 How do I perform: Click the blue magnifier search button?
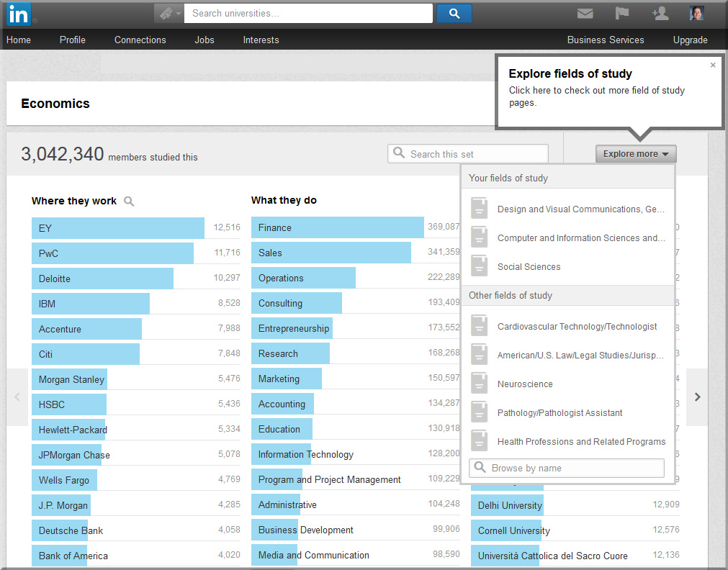click(454, 14)
